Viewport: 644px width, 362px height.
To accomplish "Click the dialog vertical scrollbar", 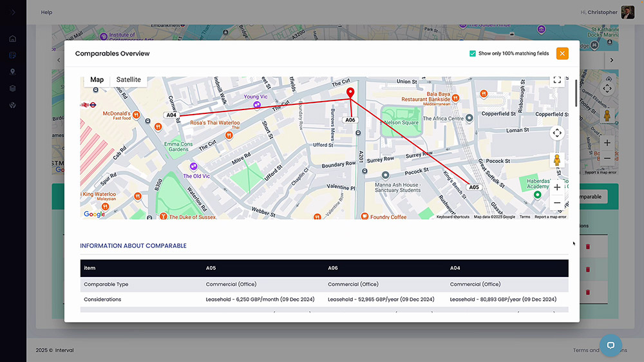I will (x=576, y=93).
